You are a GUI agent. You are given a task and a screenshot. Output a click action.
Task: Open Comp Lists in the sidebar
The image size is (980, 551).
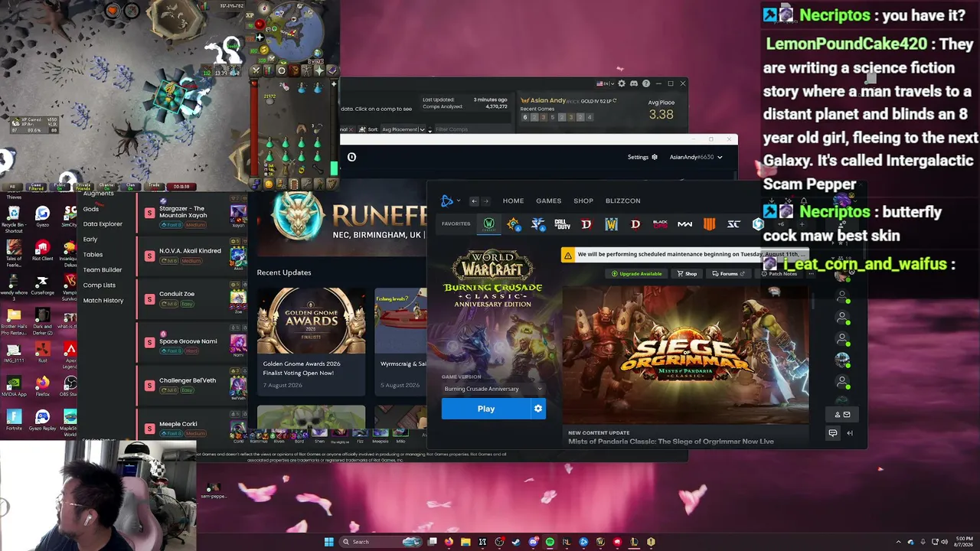click(x=100, y=285)
